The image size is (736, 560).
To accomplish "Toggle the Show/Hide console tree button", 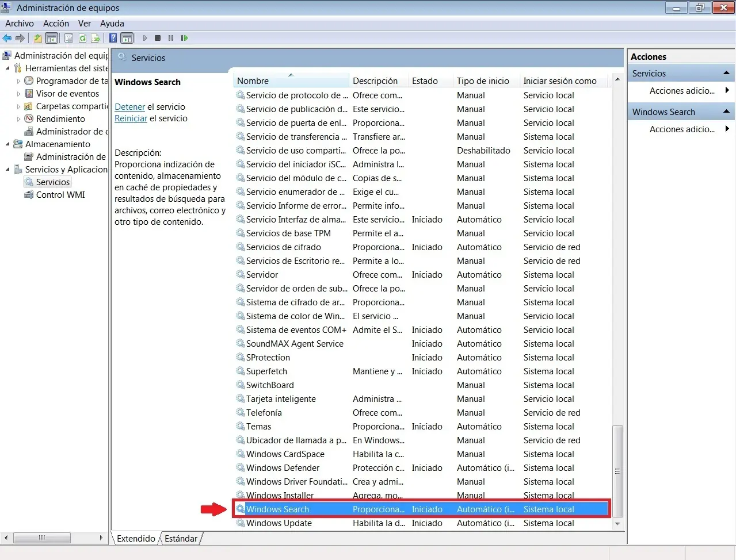I will 52,39.
